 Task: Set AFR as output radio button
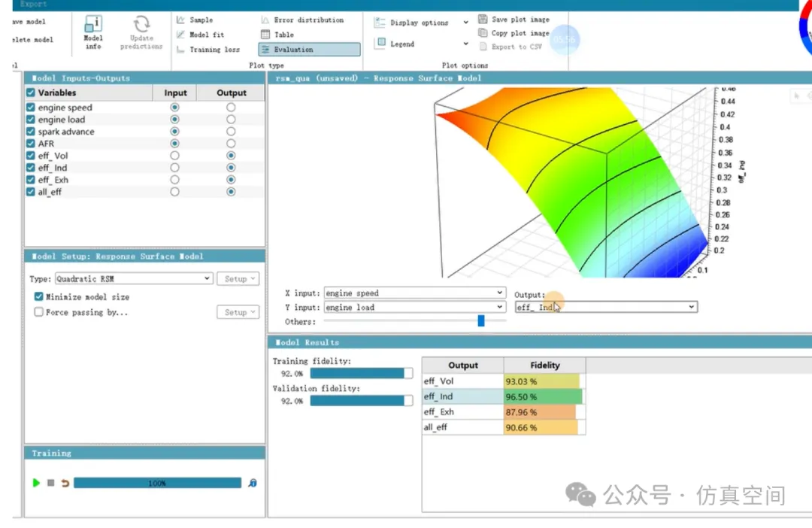pyautogui.click(x=231, y=144)
